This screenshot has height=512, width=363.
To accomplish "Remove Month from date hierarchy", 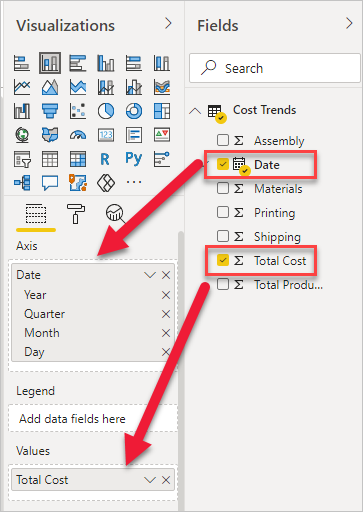I will point(166,333).
